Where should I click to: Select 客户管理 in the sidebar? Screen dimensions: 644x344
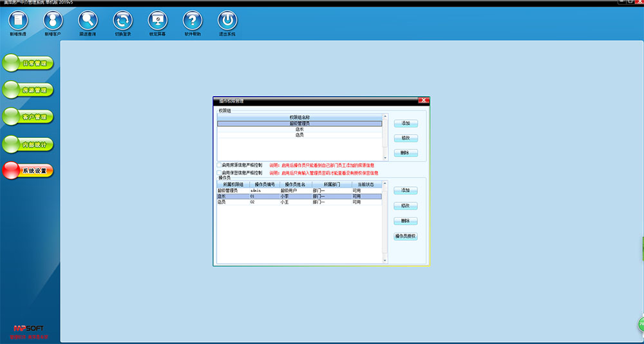[x=28, y=117]
